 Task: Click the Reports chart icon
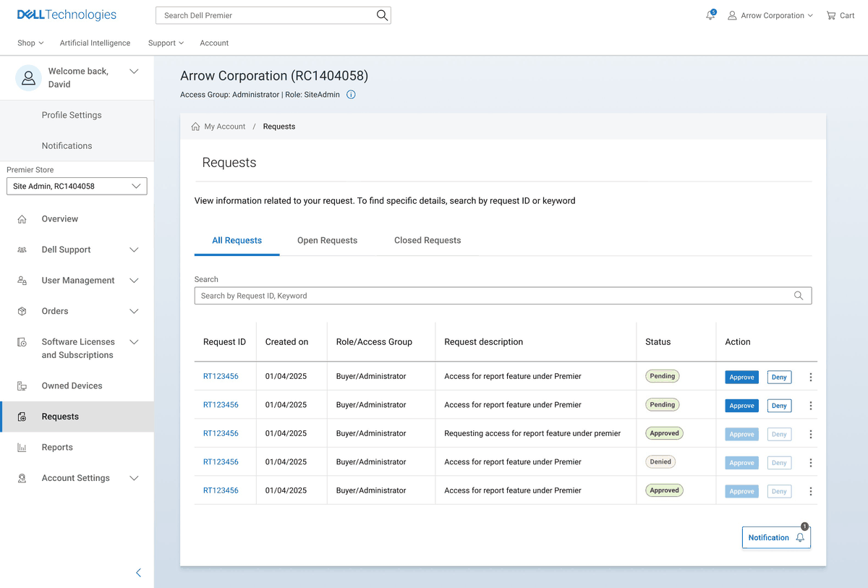click(22, 448)
